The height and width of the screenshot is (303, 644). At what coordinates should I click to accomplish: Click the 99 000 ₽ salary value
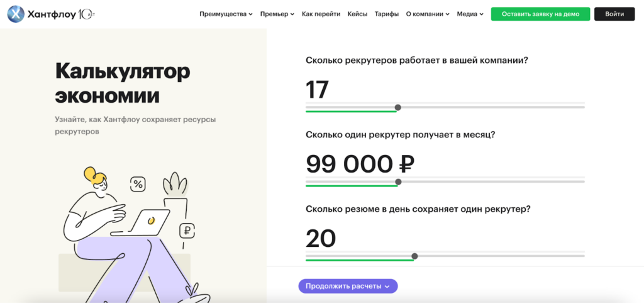[360, 164]
